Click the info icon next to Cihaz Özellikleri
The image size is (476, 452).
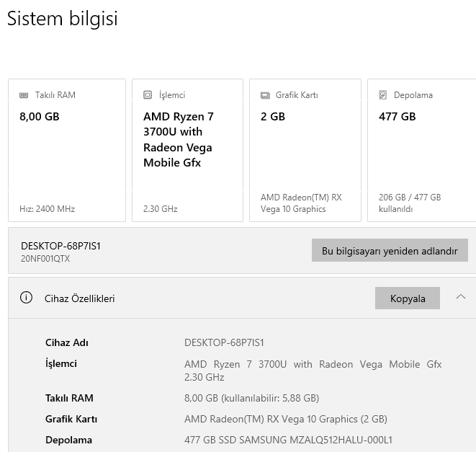tap(27, 298)
